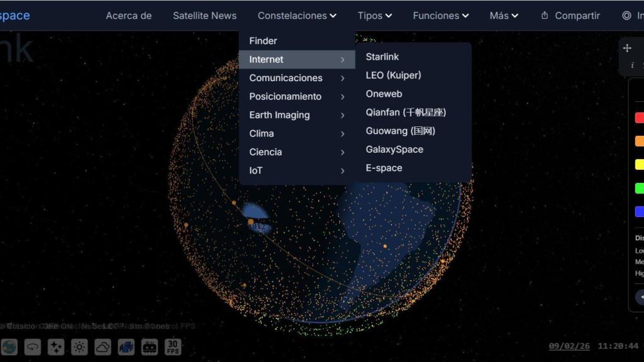
Task: Select the robot camera icon
Action: pos(149,346)
